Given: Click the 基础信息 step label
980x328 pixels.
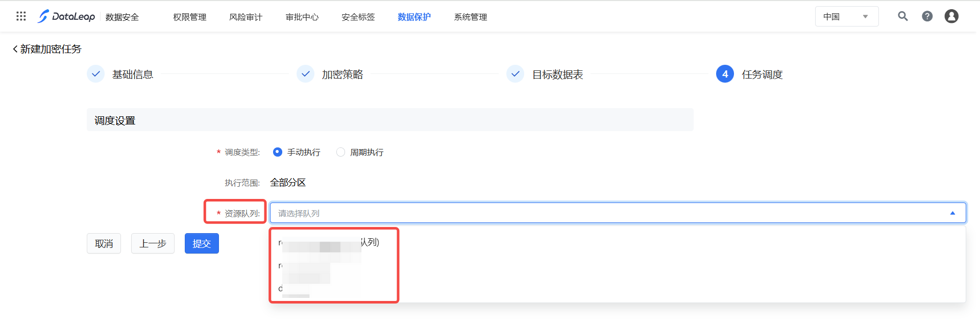Looking at the screenshot, I should (133, 74).
